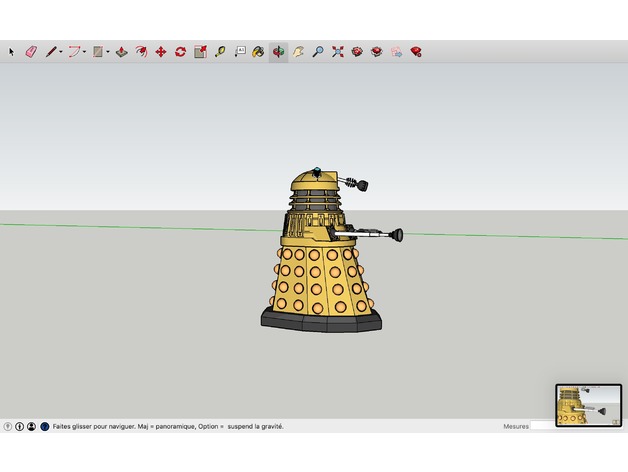The image size is (628, 472).
Task: Choose the Paint Bucket tool
Action: coord(258,51)
